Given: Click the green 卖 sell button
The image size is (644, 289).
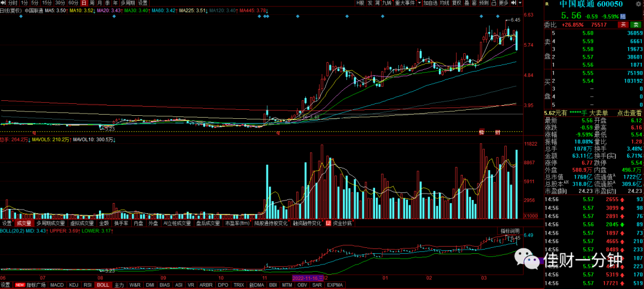Looking at the screenshot, I should tap(636, 25).
